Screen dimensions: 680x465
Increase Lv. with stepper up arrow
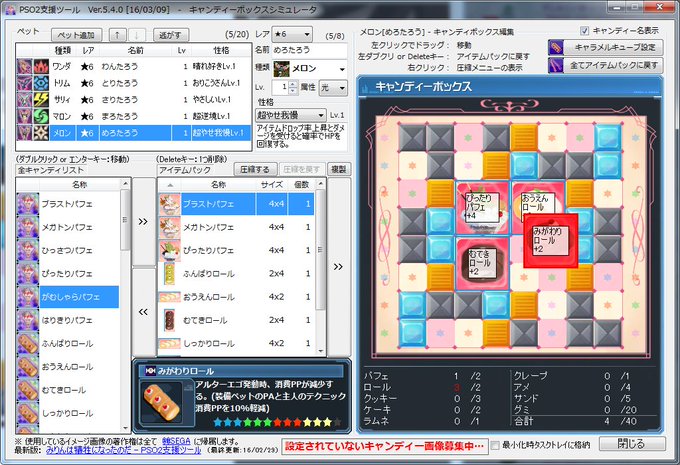coord(293,84)
